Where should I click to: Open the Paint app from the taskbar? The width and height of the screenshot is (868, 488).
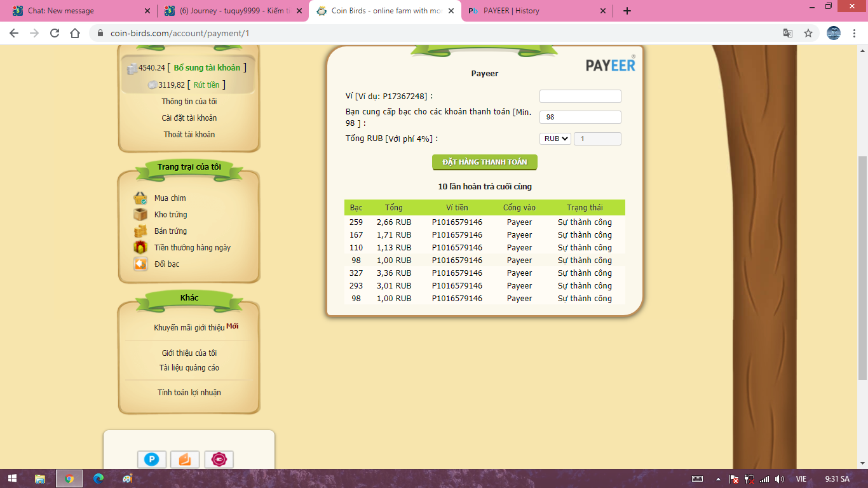point(128,478)
